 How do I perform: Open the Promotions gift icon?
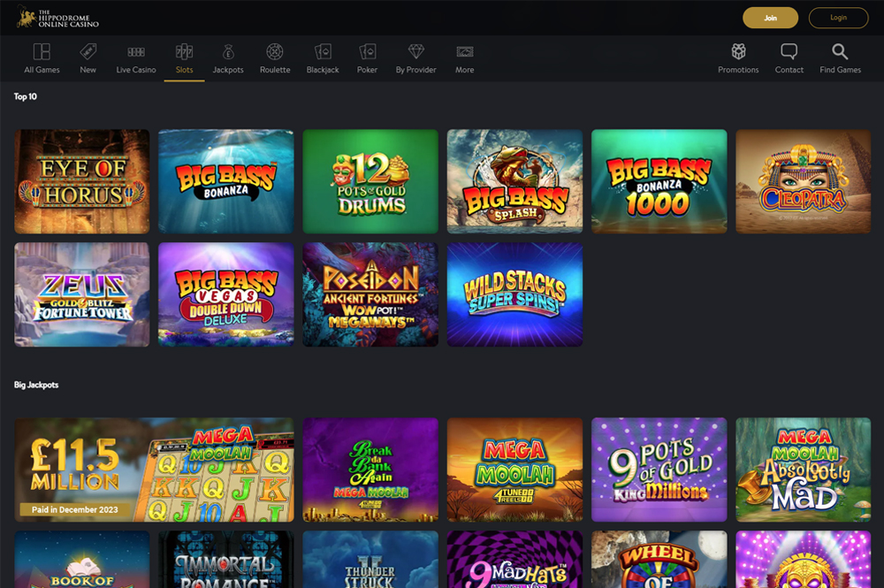pyautogui.click(x=738, y=52)
